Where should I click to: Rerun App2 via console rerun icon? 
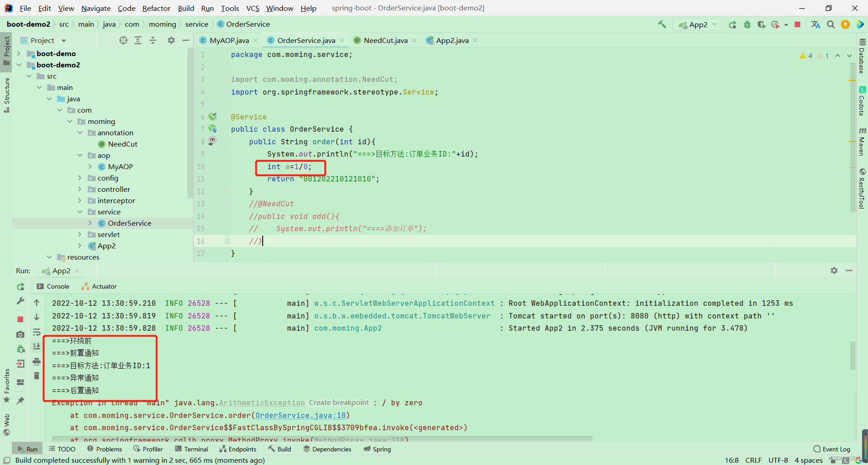point(20,287)
